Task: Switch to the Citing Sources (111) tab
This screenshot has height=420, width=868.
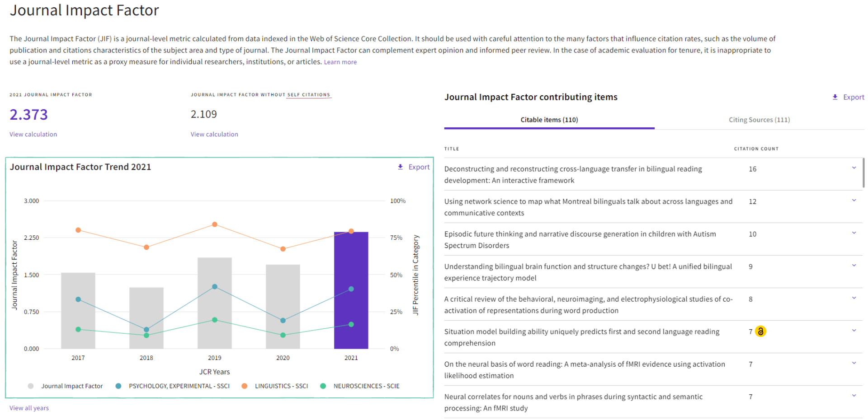Action: pos(759,120)
